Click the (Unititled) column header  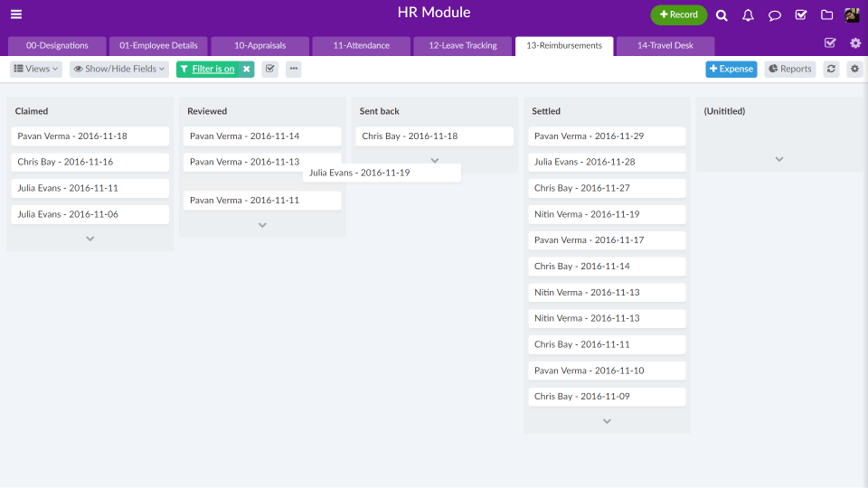(724, 111)
